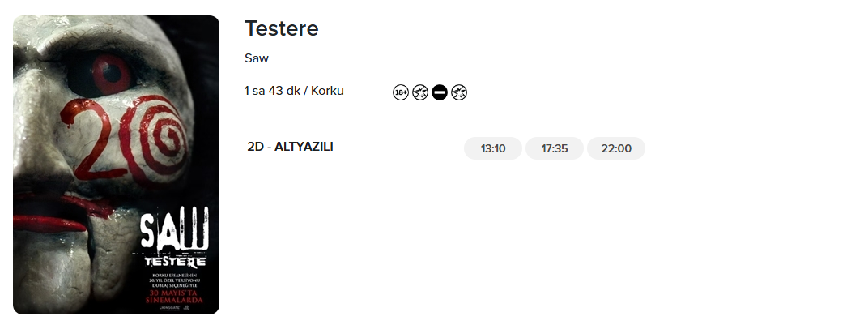This screenshot has height=325, width=868.
Task: Open the Testere movie title link
Action: 282,28
